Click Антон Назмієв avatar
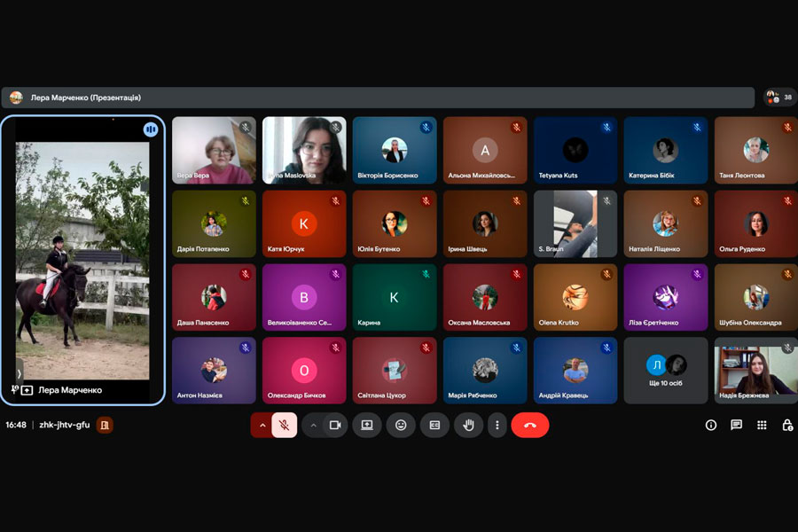Image resolution: width=798 pixels, height=532 pixels. 214,370
